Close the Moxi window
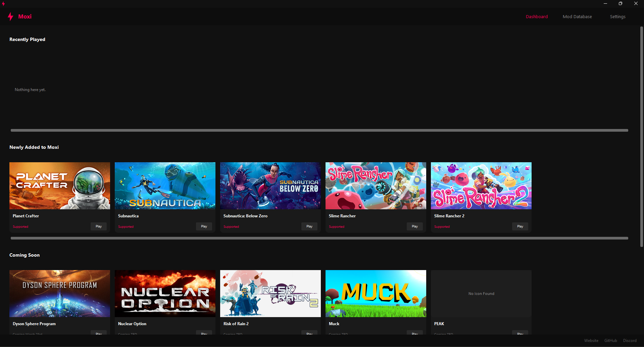 [636, 3]
